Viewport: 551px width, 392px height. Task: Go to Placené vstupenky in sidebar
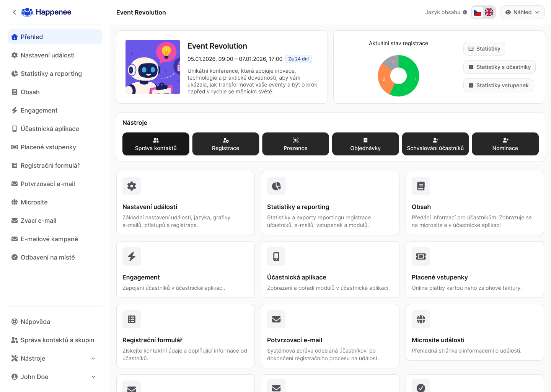[x=48, y=147]
